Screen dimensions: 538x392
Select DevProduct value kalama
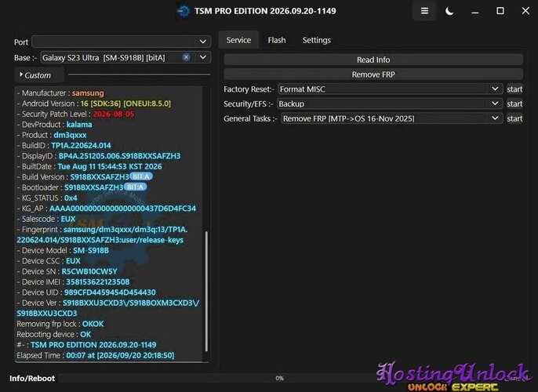pos(79,125)
